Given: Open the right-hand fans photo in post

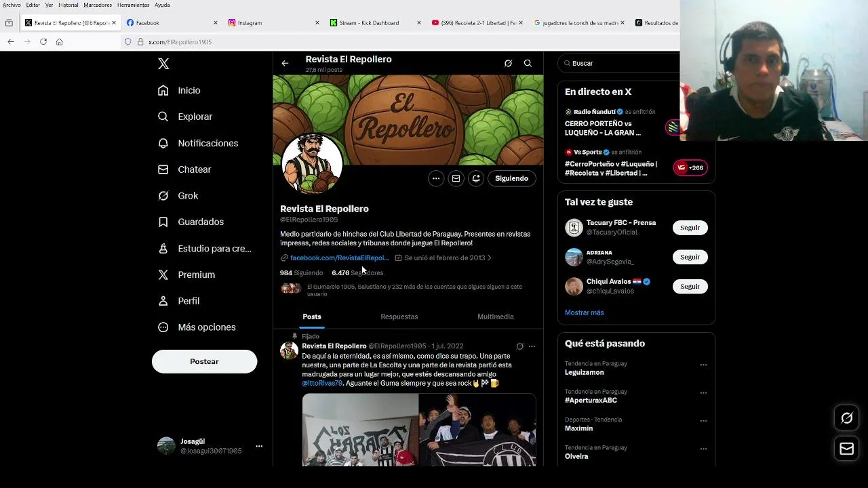Looking at the screenshot, I should coord(477,430).
